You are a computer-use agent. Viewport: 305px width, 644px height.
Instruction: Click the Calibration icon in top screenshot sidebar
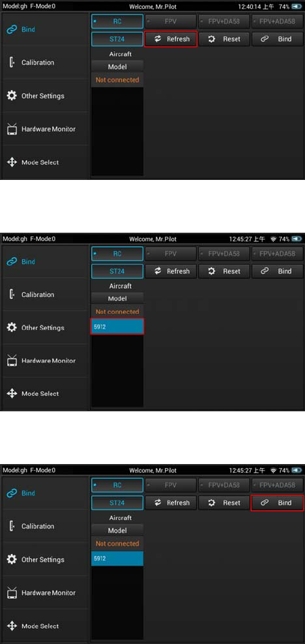[x=11, y=62]
